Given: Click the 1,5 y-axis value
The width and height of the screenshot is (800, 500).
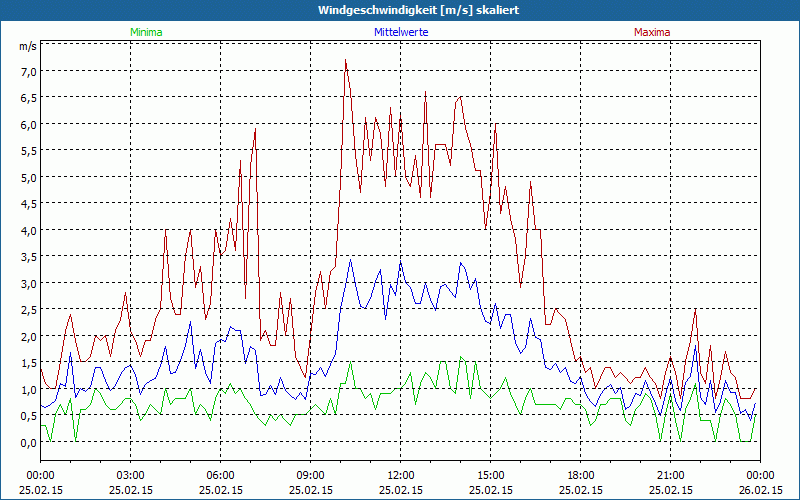Looking at the screenshot, I should 28,363.
